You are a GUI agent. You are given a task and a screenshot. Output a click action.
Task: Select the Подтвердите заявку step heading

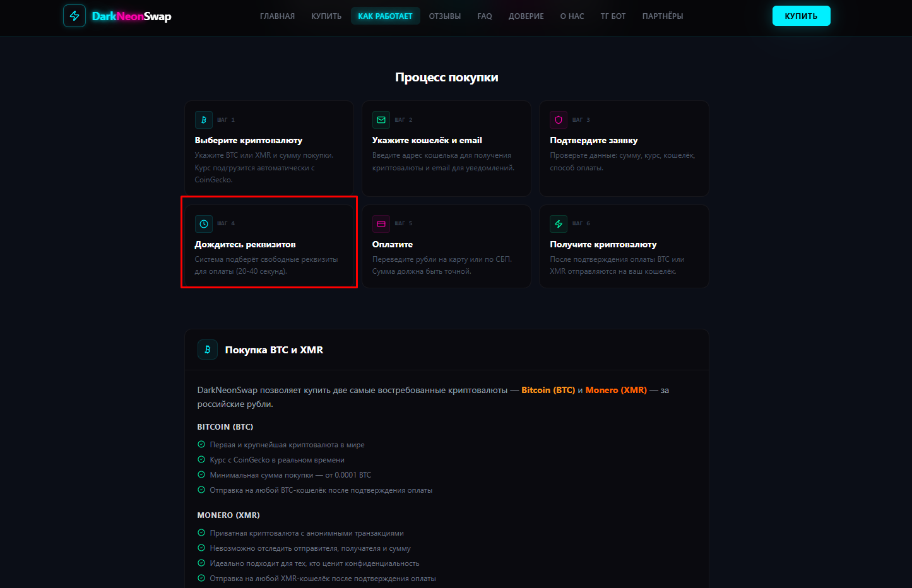[x=594, y=140]
